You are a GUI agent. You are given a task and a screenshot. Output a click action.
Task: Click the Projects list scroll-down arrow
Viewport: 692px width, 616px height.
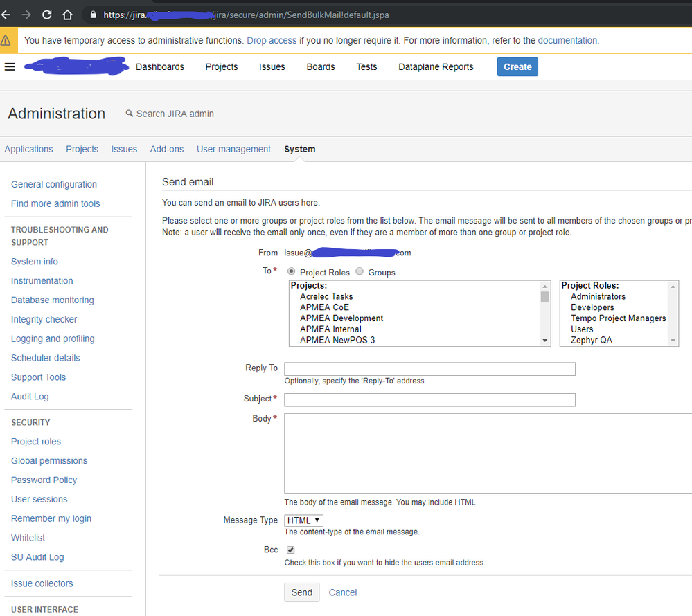[545, 341]
